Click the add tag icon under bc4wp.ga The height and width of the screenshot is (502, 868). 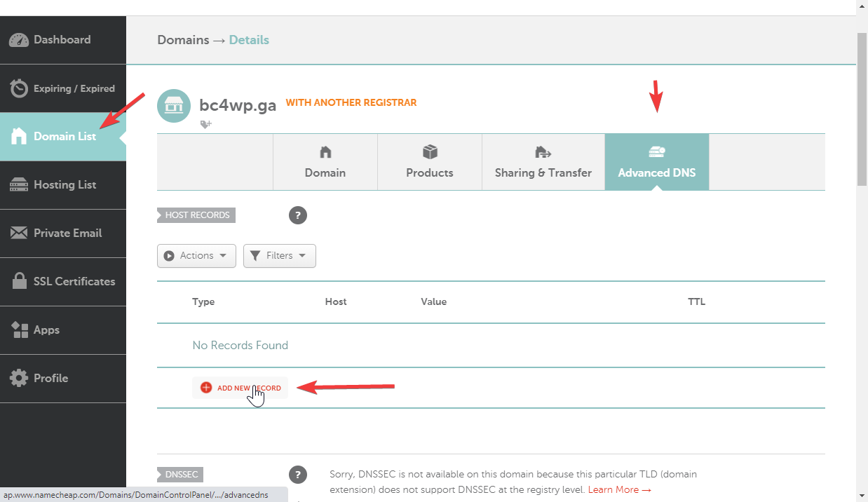[x=205, y=124]
